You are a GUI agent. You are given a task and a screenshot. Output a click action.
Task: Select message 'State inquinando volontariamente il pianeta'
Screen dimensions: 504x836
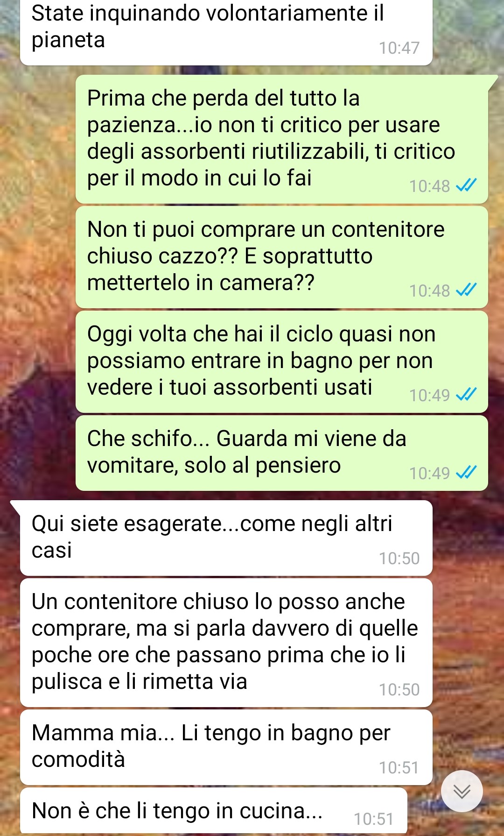(226, 32)
